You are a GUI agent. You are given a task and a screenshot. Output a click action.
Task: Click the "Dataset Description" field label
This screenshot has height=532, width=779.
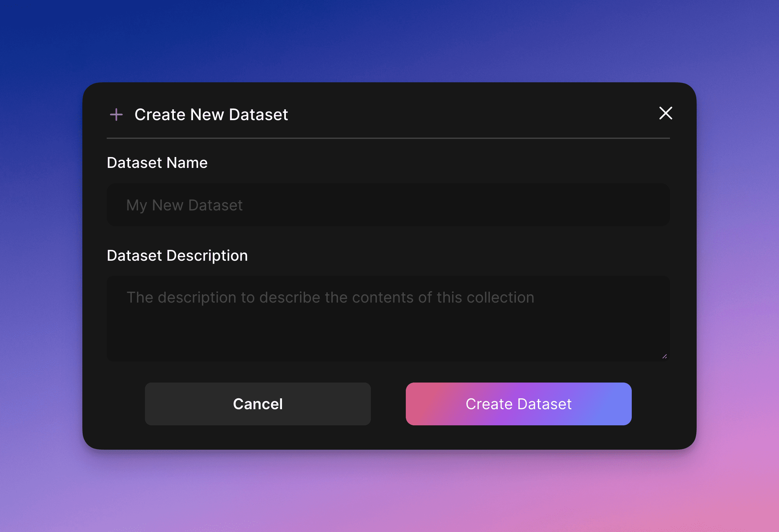[x=177, y=255]
